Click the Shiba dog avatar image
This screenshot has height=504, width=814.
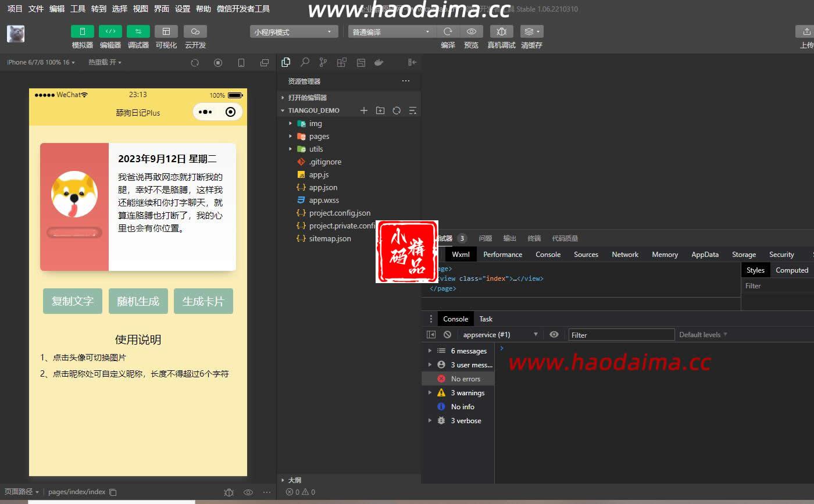[x=74, y=194]
